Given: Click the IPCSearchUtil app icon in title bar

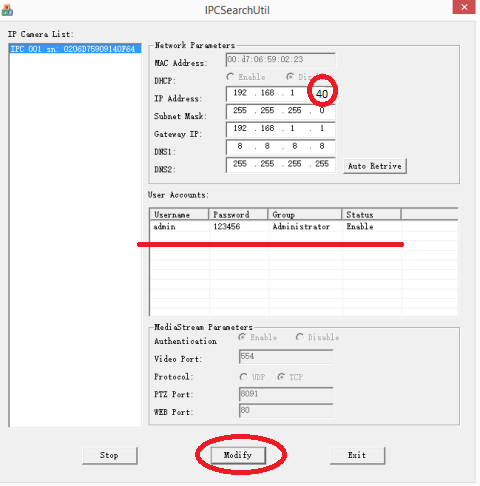Looking at the screenshot, I should point(7,10).
